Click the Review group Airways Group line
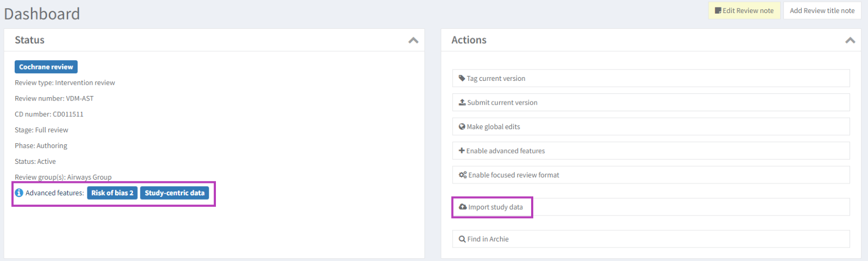 (63, 177)
